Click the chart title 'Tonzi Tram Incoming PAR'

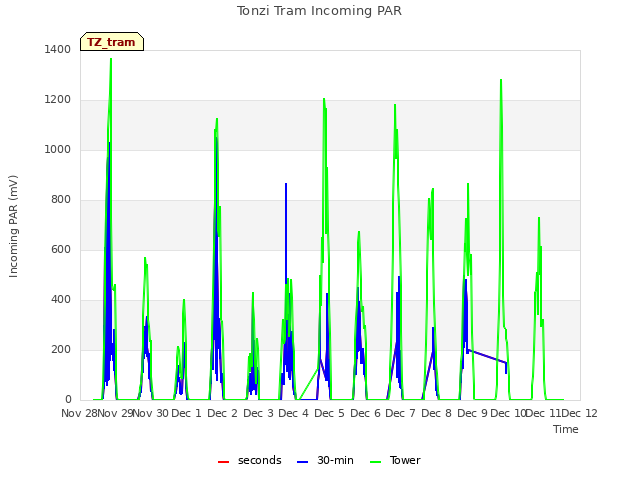tap(319, 11)
